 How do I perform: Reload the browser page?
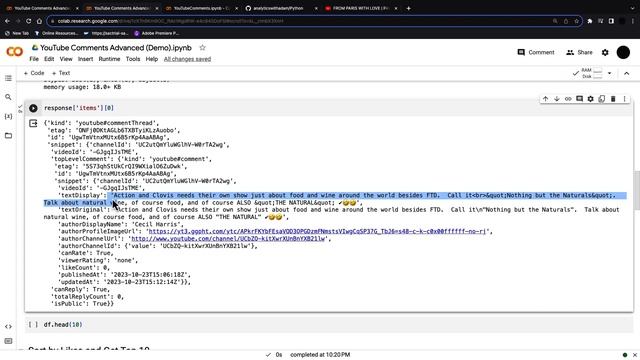pos(29,21)
